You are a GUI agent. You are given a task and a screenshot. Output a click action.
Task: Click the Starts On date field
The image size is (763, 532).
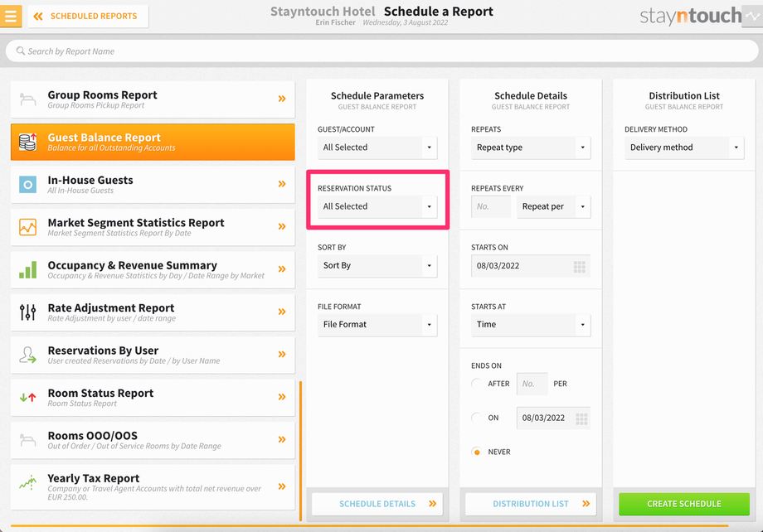(531, 265)
